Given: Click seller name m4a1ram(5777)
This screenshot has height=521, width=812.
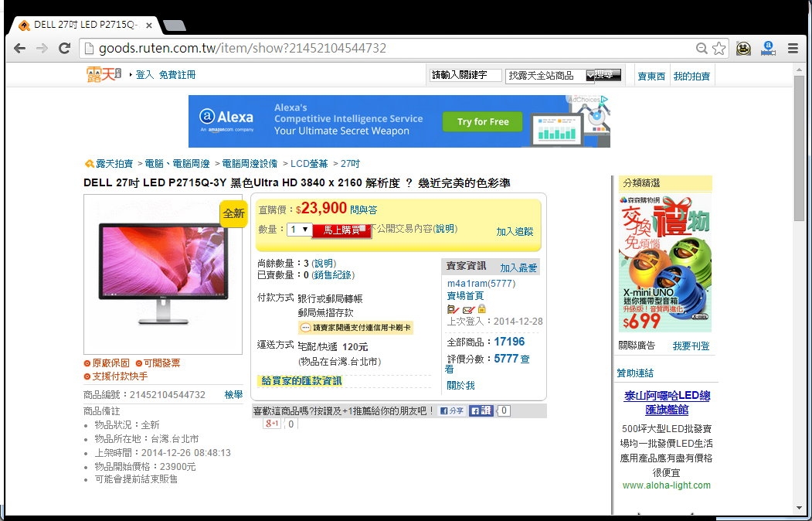Looking at the screenshot, I should [481, 283].
